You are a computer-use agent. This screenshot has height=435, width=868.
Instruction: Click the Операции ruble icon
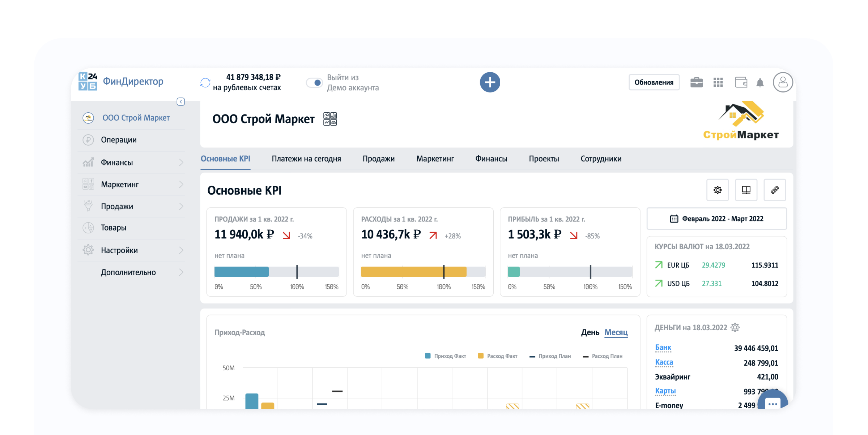[88, 140]
